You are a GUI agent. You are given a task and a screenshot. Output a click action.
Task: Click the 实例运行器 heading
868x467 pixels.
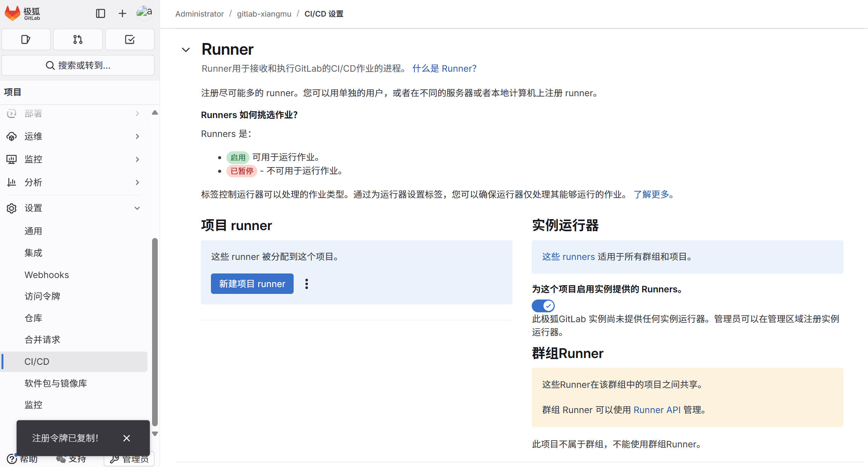[565, 225]
